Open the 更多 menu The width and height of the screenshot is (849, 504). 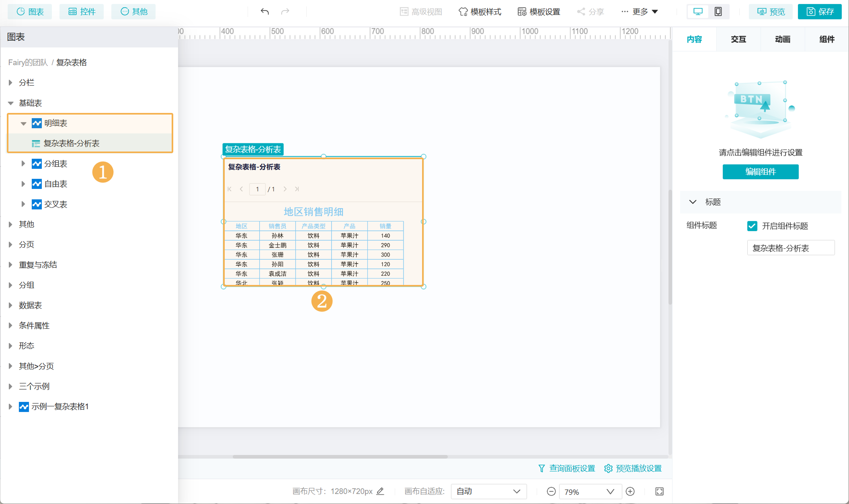pyautogui.click(x=640, y=12)
